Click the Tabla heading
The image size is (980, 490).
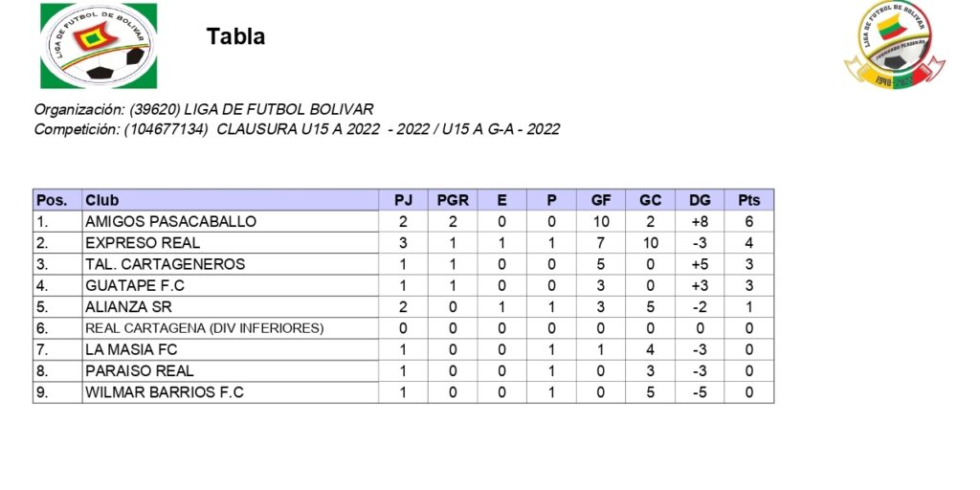point(235,37)
